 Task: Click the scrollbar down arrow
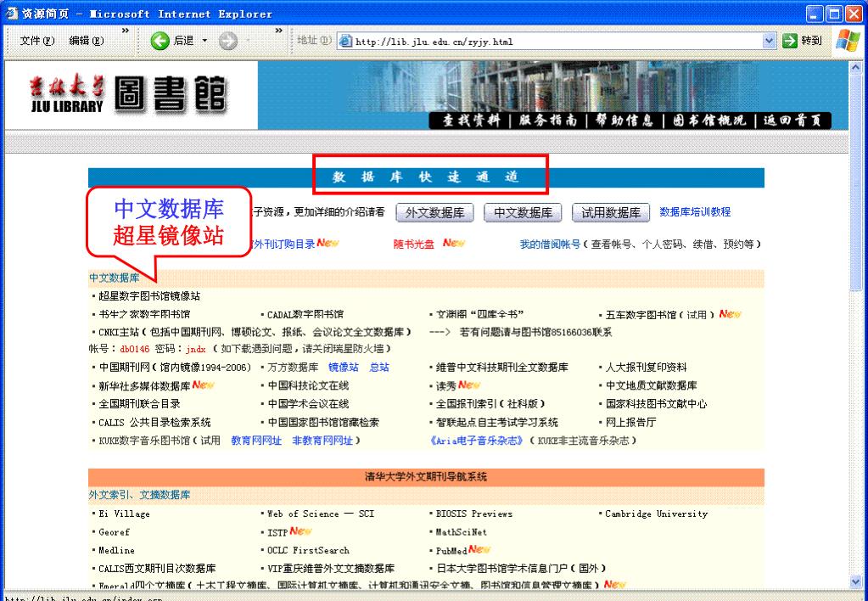pos(856,581)
